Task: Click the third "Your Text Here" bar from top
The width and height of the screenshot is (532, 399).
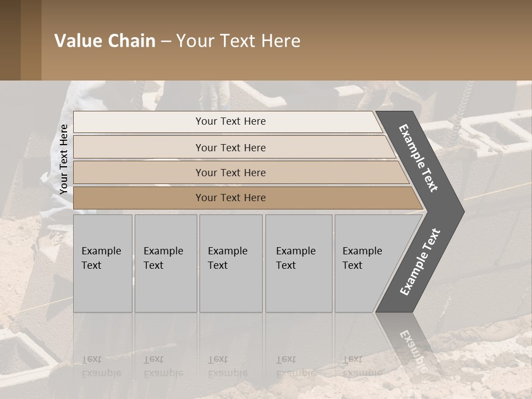Action: click(231, 172)
